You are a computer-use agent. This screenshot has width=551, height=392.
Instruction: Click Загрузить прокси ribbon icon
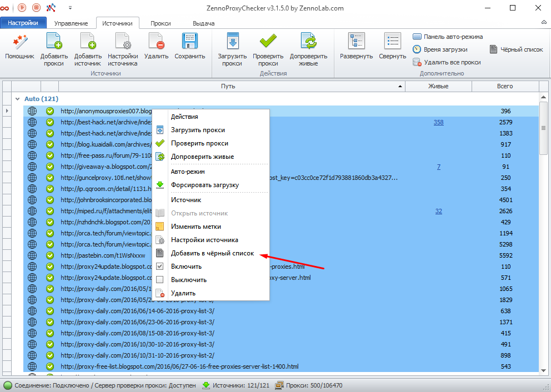232,42
